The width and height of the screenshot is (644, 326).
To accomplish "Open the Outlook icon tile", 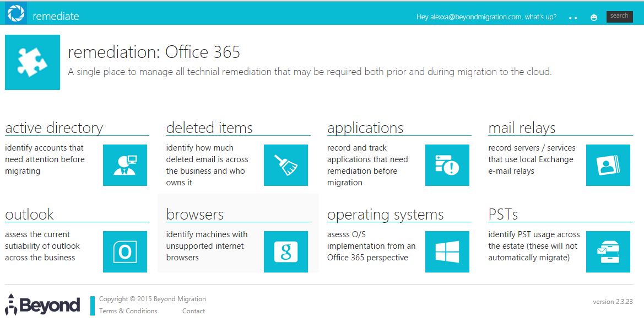I will click(125, 252).
